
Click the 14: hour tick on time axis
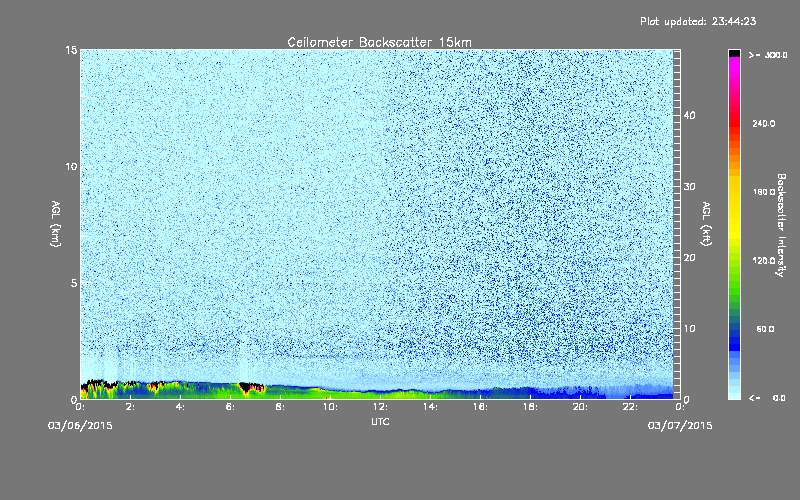(431, 407)
